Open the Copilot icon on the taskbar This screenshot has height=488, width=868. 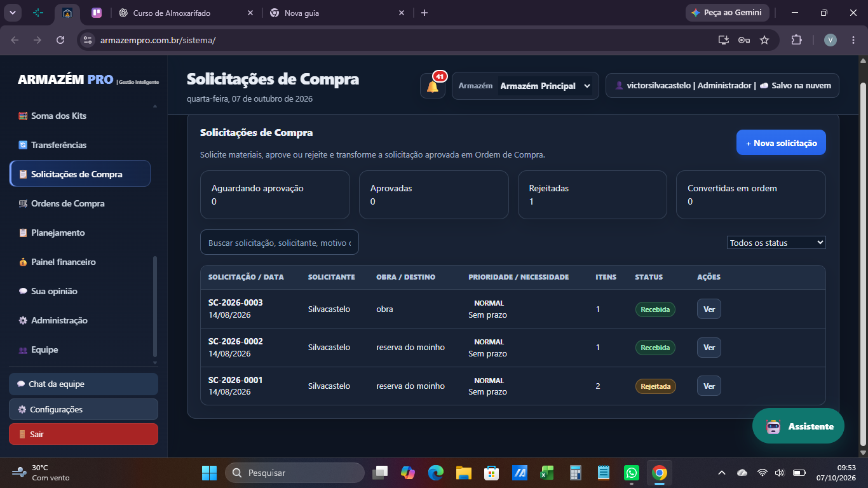(407, 473)
